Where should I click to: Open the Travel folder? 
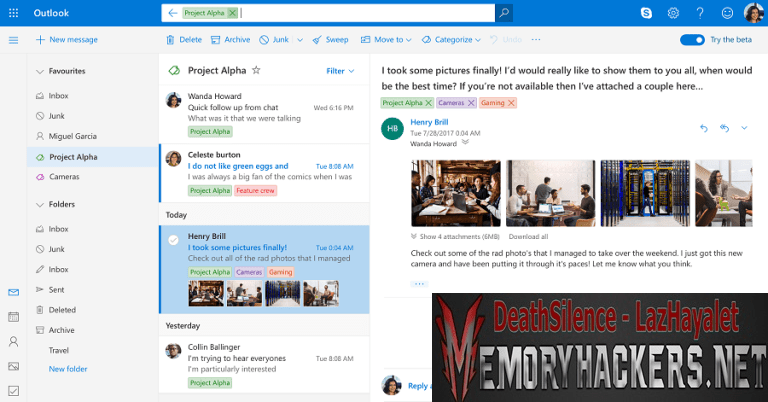click(58, 351)
